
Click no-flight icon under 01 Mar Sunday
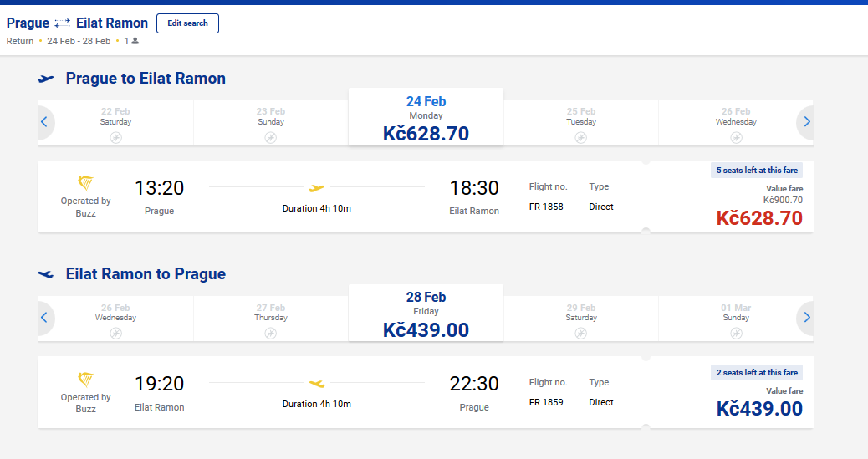[x=736, y=334]
